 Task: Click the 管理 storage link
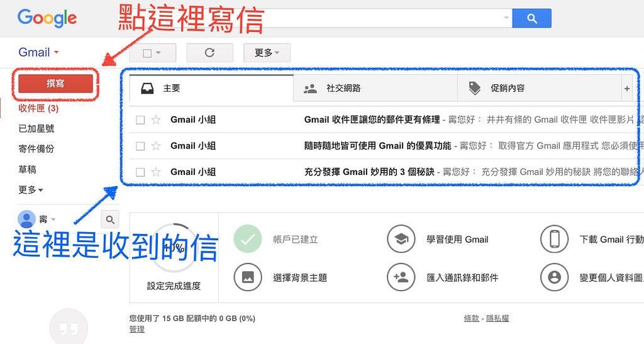(136, 330)
